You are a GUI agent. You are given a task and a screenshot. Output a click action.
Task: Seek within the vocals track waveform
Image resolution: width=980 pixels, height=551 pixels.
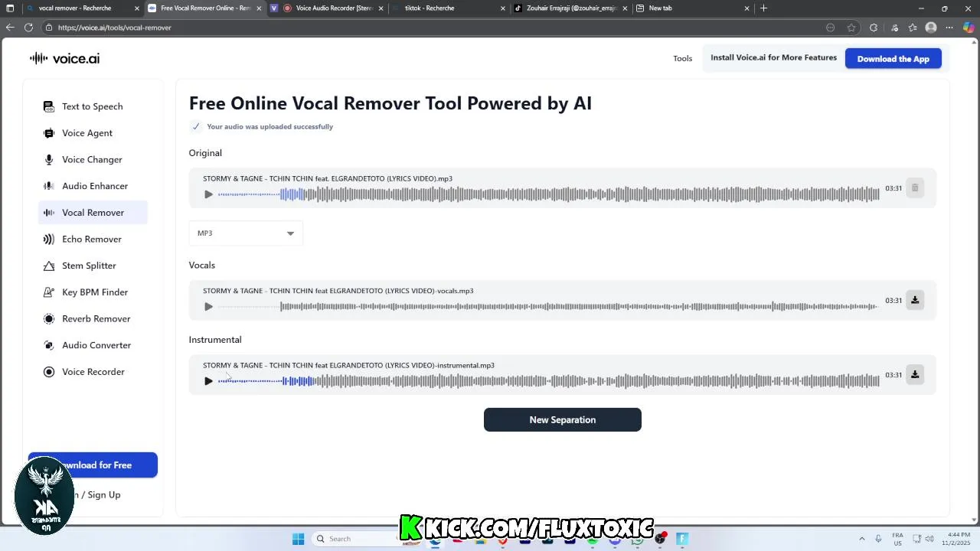click(548, 307)
